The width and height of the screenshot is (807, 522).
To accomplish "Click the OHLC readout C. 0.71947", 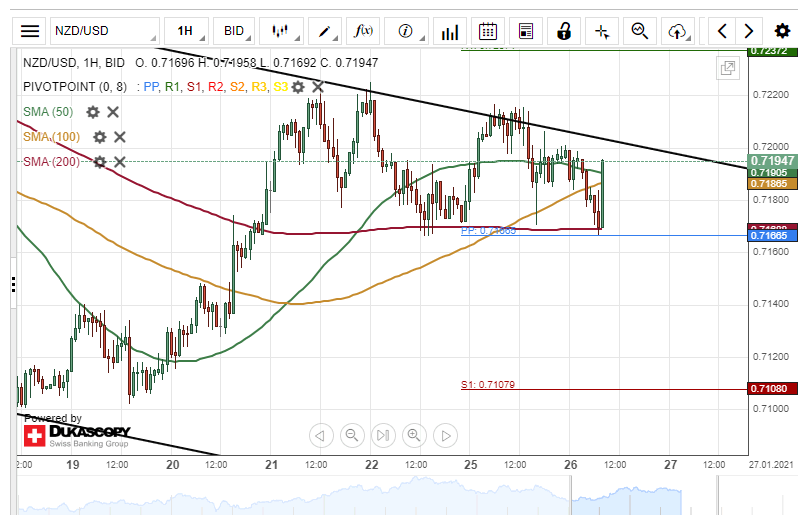I will coord(349,63).
